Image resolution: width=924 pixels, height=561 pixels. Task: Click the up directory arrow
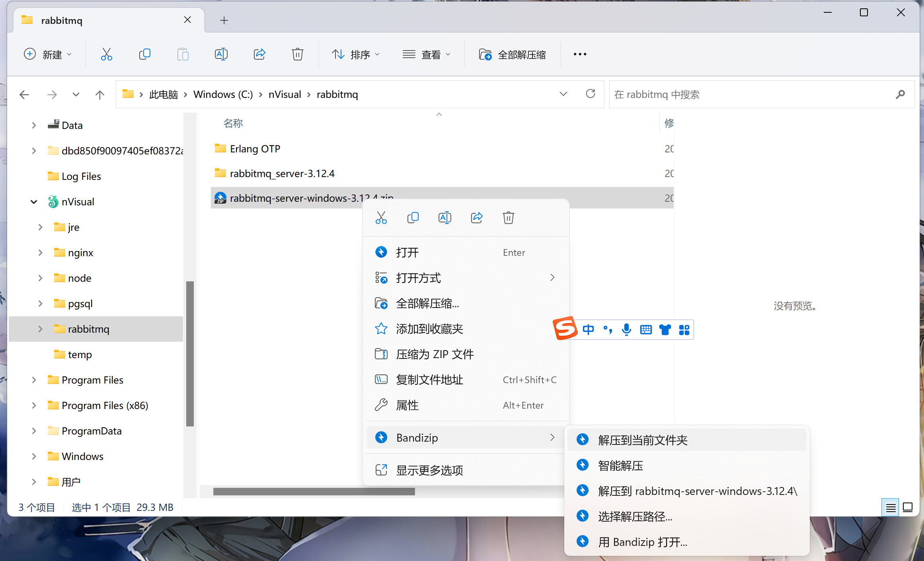[x=99, y=95]
